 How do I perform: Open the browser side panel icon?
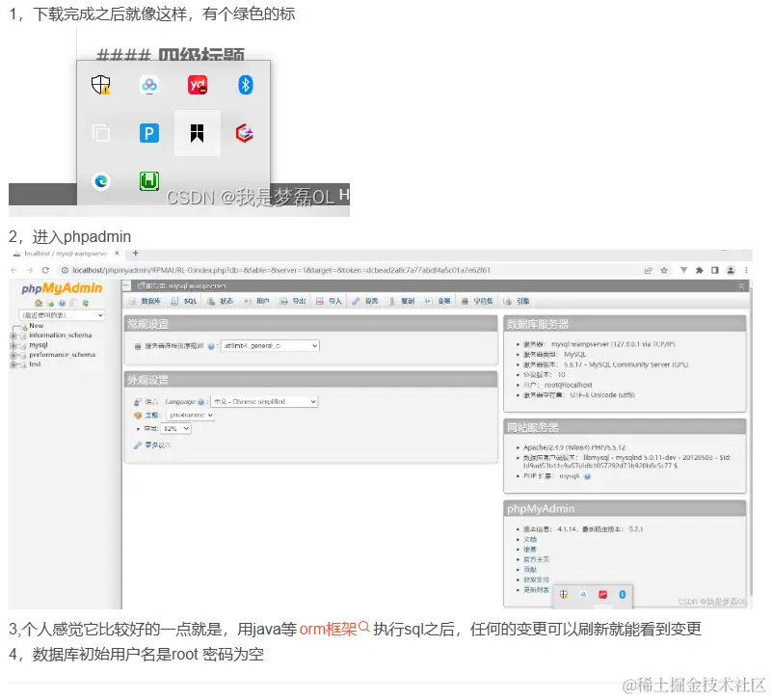[x=715, y=270]
